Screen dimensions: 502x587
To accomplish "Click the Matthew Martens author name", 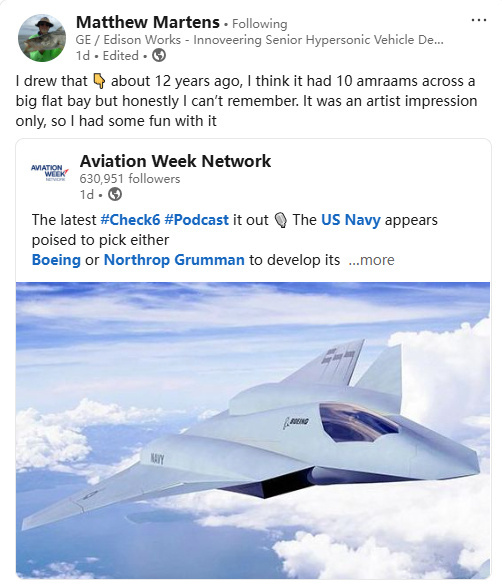I will tap(148, 22).
